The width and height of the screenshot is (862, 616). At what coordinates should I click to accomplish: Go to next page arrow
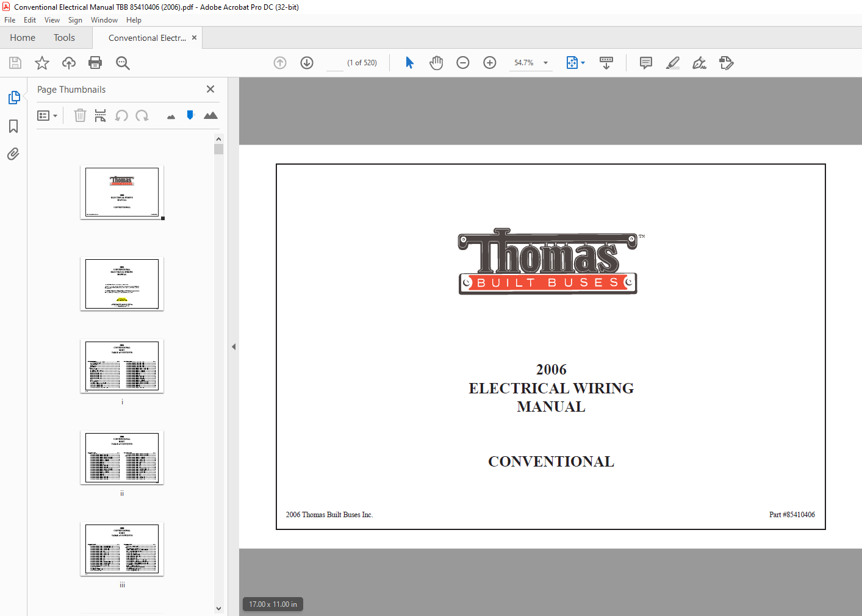pyautogui.click(x=307, y=63)
